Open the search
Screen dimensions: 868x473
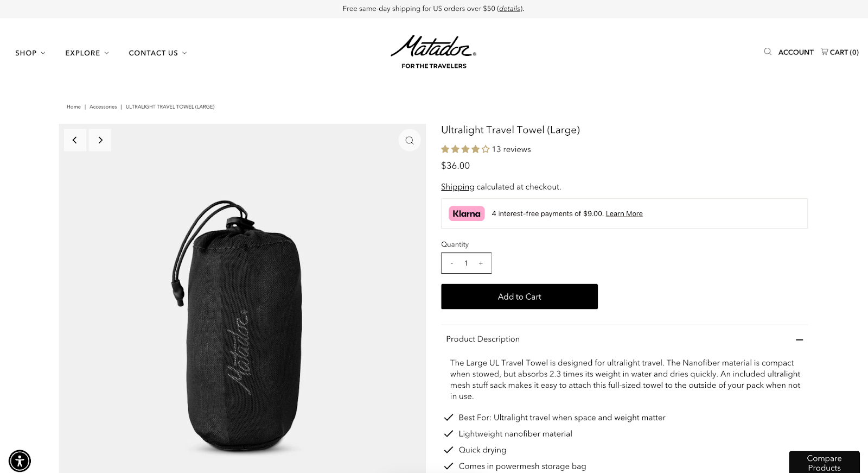[767, 52]
